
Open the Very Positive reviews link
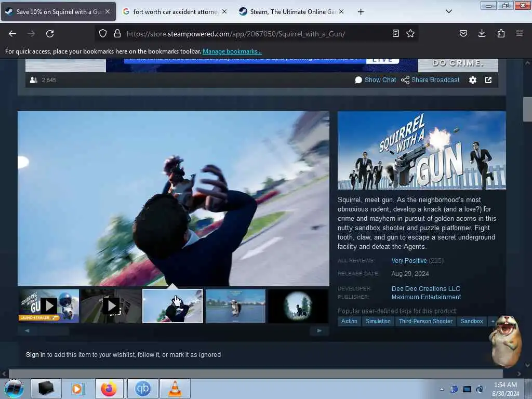[409, 261]
